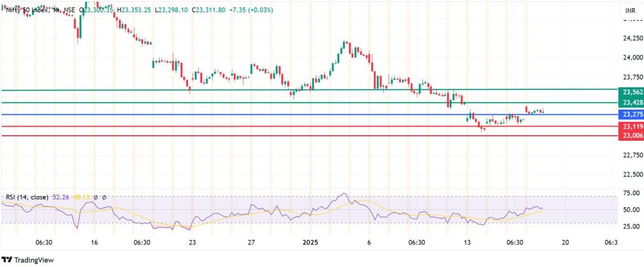644x267 pixels.
Task: Click the 24,000 price scale label
Action: point(632,57)
